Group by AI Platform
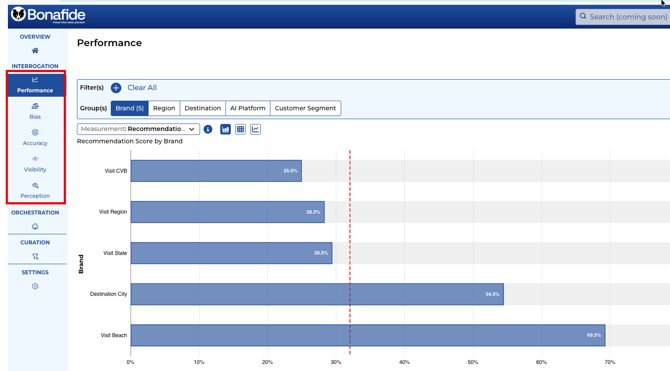 (x=248, y=108)
